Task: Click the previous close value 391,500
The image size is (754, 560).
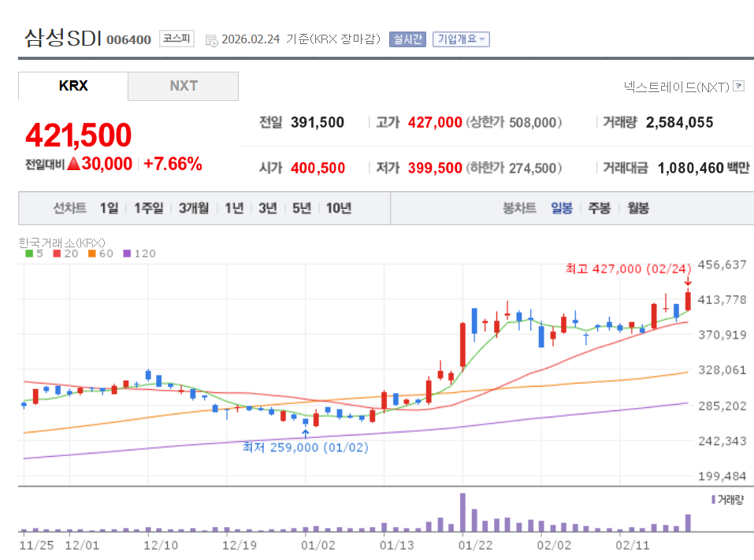Action: click(x=318, y=123)
